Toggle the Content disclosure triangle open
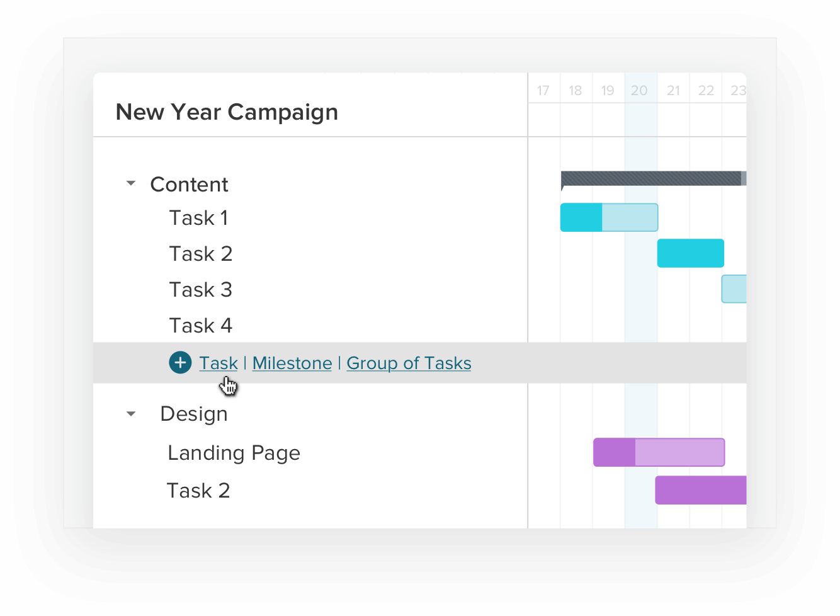This screenshot has height=616, width=840. click(x=130, y=183)
